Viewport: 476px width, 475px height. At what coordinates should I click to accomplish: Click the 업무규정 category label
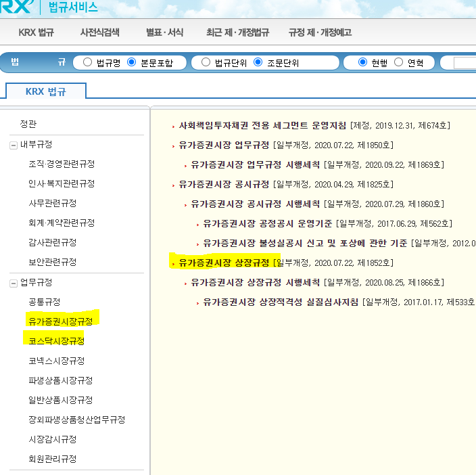(x=36, y=282)
